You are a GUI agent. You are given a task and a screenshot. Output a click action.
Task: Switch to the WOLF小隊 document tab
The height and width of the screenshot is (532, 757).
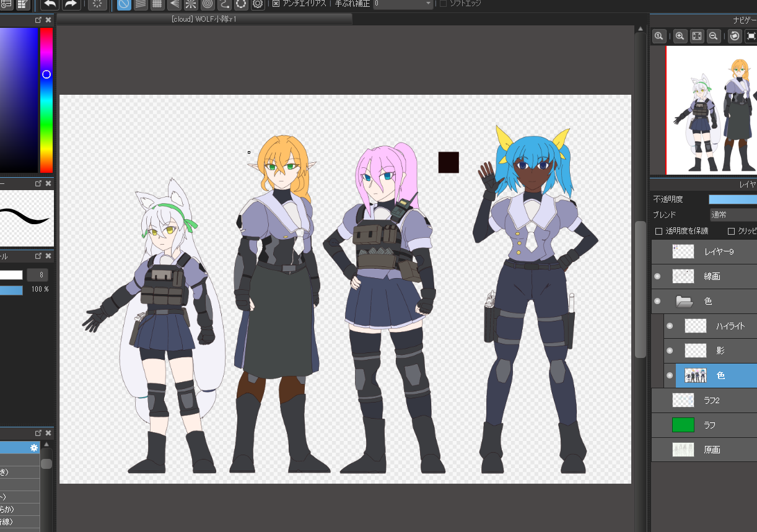point(204,19)
